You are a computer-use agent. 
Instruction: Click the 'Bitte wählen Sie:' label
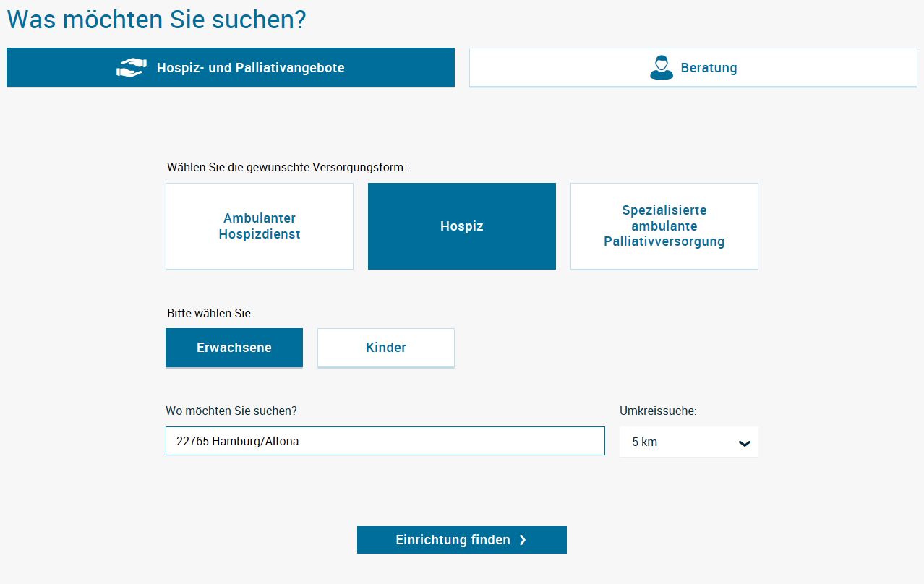pos(210,314)
